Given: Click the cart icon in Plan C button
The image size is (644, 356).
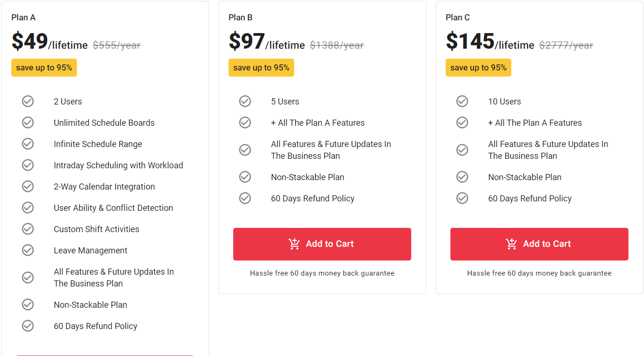Looking at the screenshot, I should [511, 244].
